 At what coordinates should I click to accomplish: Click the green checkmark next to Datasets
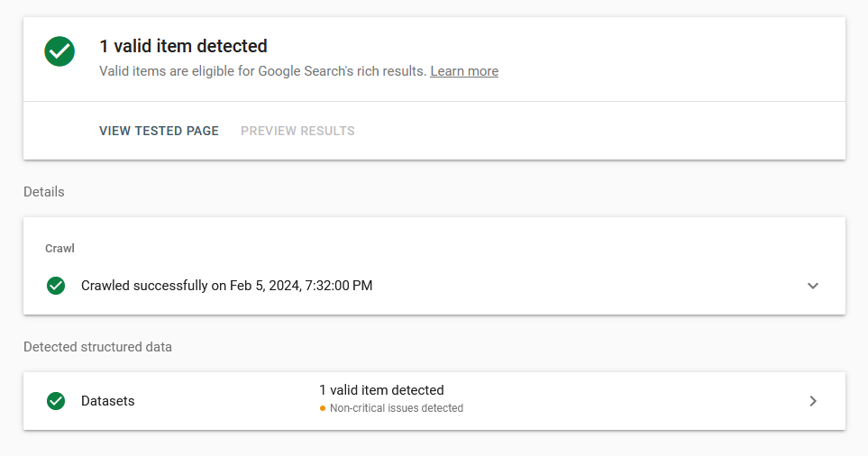56,401
